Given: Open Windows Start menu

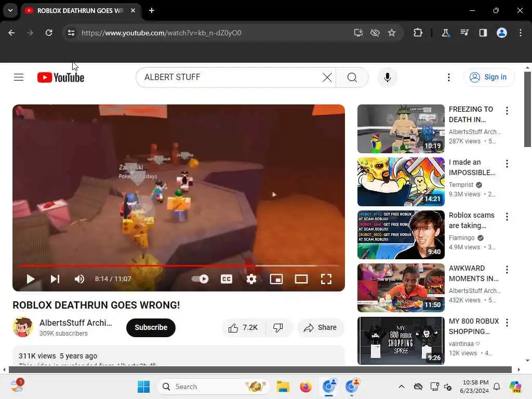Looking at the screenshot, I should point(143,387).
